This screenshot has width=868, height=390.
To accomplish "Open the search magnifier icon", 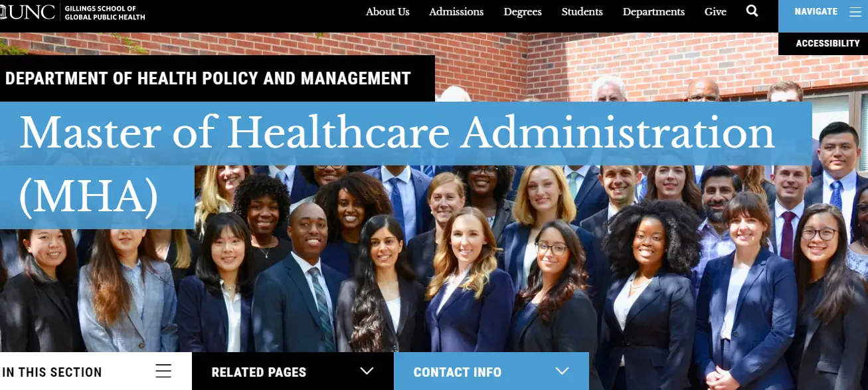I will pyautogui.click(x=752, y=11).
